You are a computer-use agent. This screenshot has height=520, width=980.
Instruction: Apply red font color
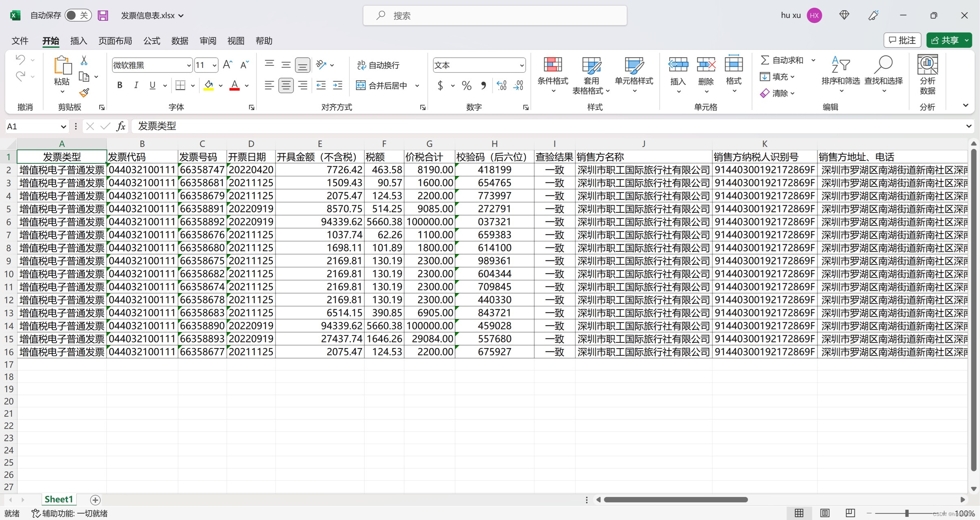(x=235, y=85)
